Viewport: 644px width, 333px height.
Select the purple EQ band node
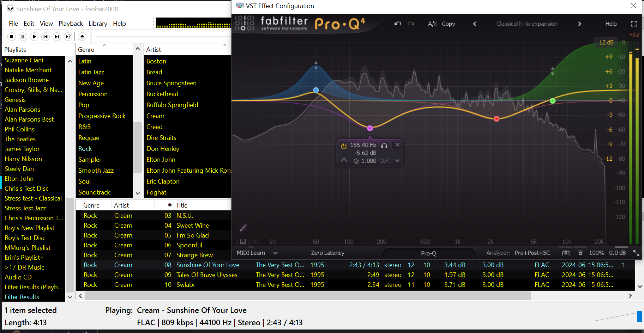(370, 128)
